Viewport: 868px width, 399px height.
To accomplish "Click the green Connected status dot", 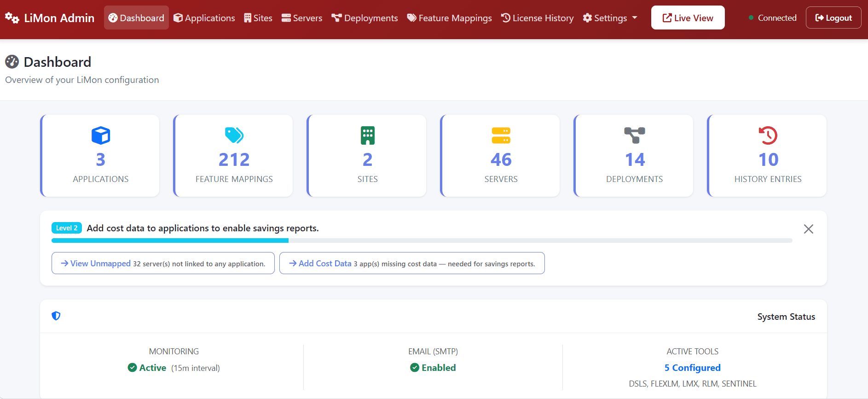I will [x=751, y=18].
